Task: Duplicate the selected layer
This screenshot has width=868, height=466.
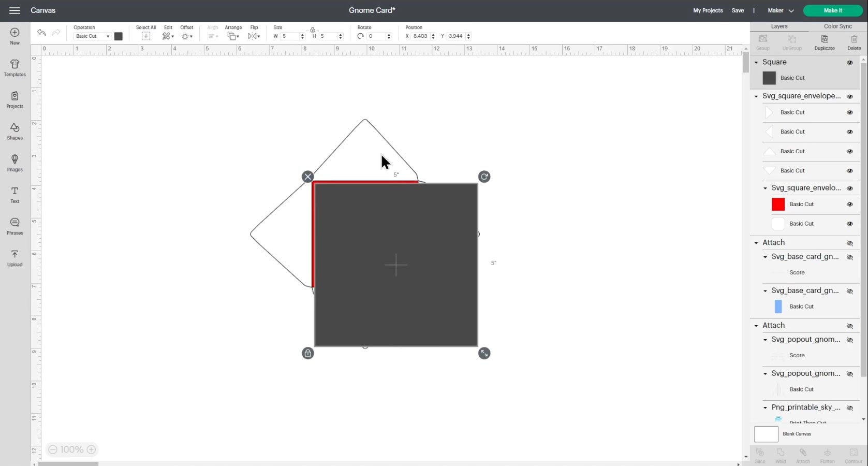Action: click(825, 41)
